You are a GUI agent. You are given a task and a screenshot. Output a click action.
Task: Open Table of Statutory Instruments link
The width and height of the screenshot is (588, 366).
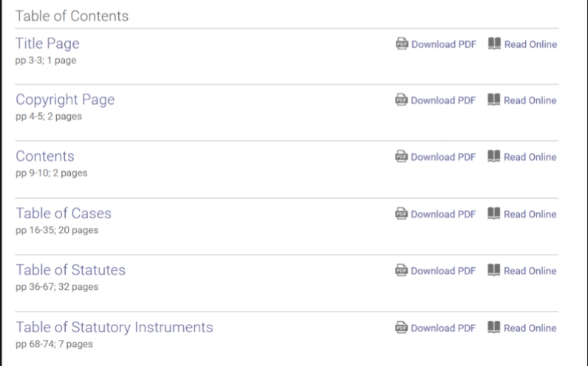click(x=114, y=327)
